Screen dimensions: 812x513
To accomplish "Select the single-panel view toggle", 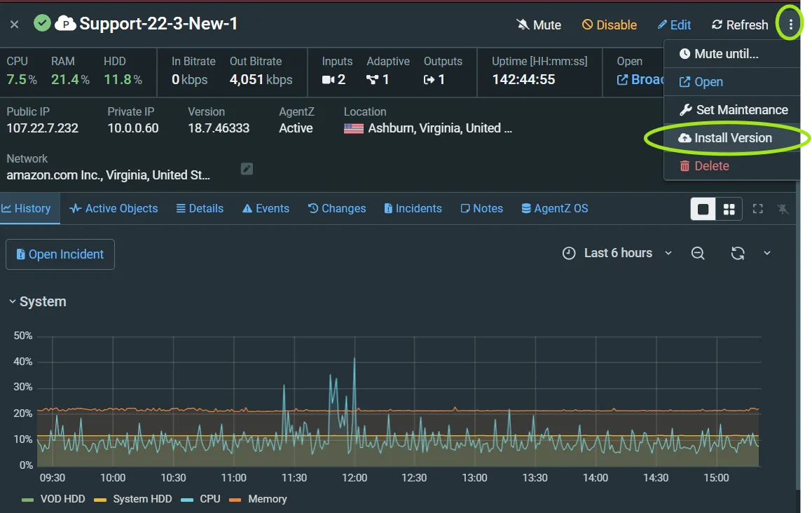I will coord(703,209).
